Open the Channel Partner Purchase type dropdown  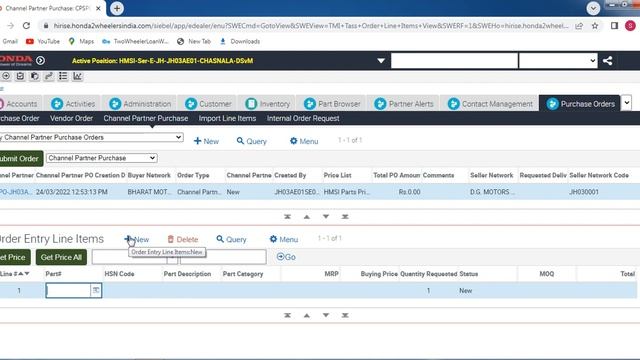click(102, 158)
